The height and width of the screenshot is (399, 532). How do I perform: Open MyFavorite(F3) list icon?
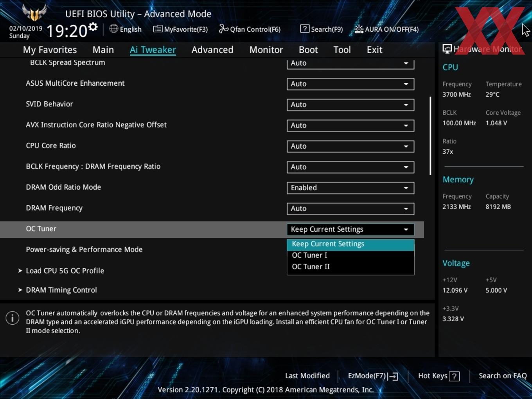coord(158,29)
